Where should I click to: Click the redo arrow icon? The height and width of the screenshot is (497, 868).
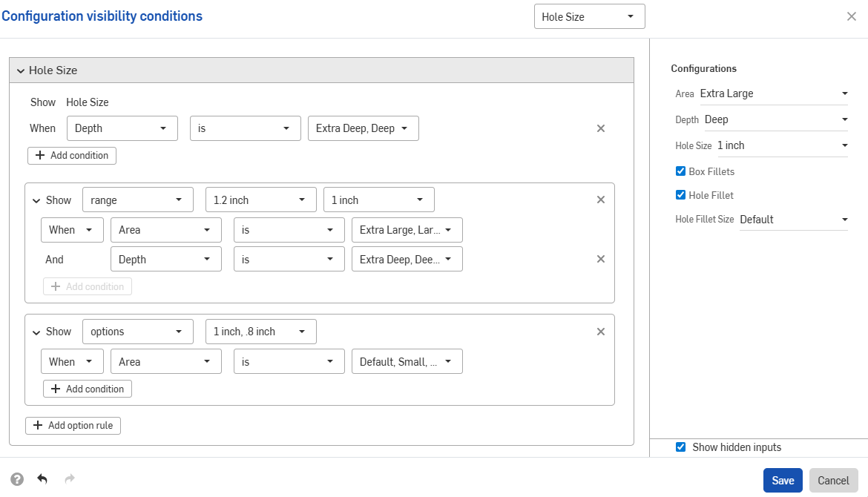(x=69, y=478)
